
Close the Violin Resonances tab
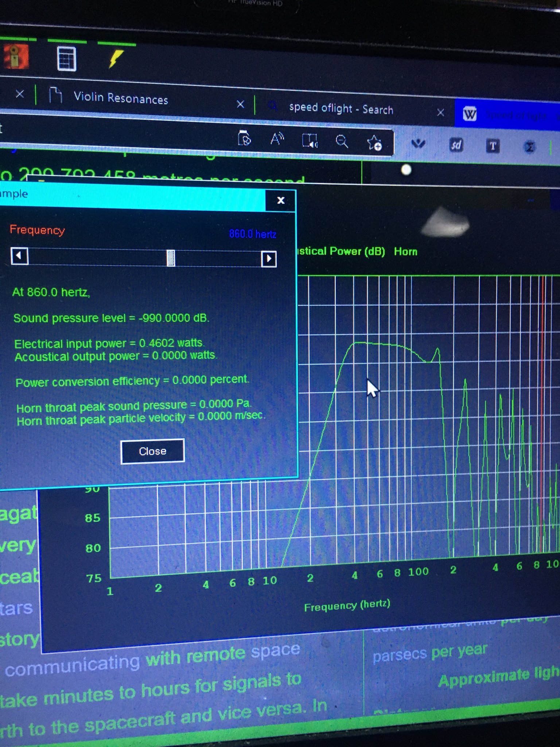click(241, 104)
